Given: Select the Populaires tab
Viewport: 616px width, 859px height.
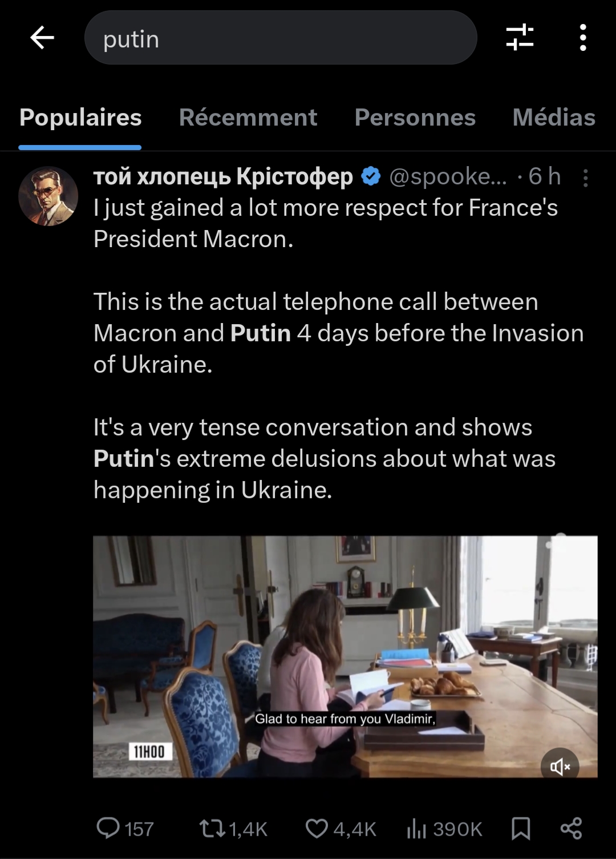Looking at the screenshot, I should coord(80,118).
